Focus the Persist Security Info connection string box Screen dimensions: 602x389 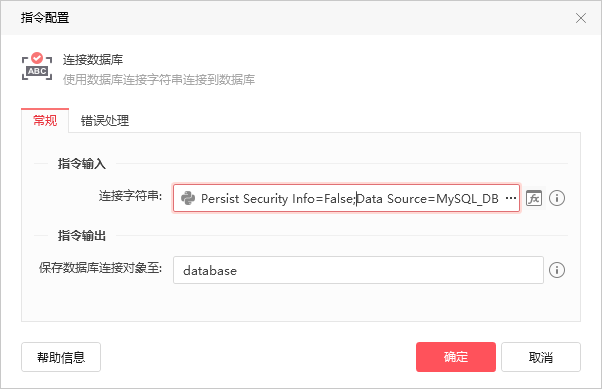[346, 198]
